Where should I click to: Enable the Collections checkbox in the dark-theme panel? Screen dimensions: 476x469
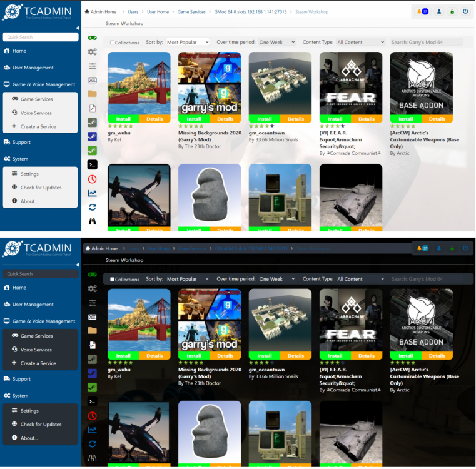click(112, 280)
